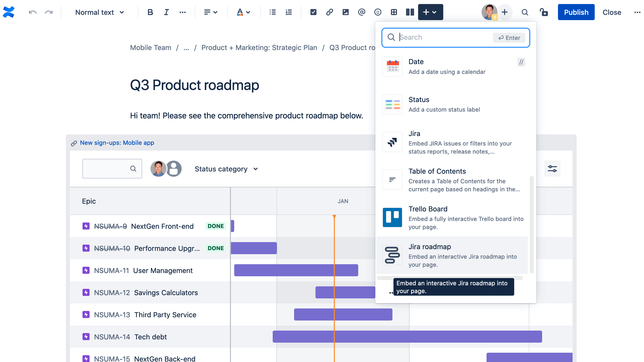Open the New sign-ups: Mobile app link

(x=117, y=143)
